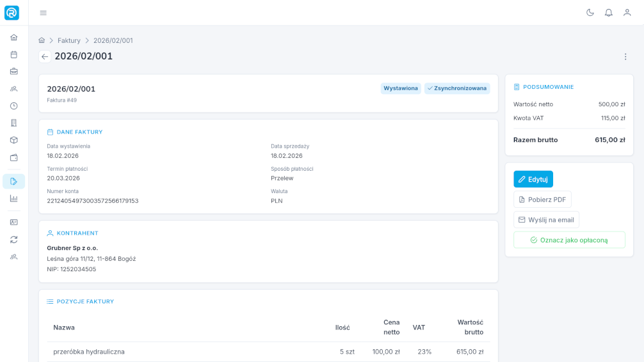
Task: Click 23% VAT rate cell
Action: tap(424, 352)
